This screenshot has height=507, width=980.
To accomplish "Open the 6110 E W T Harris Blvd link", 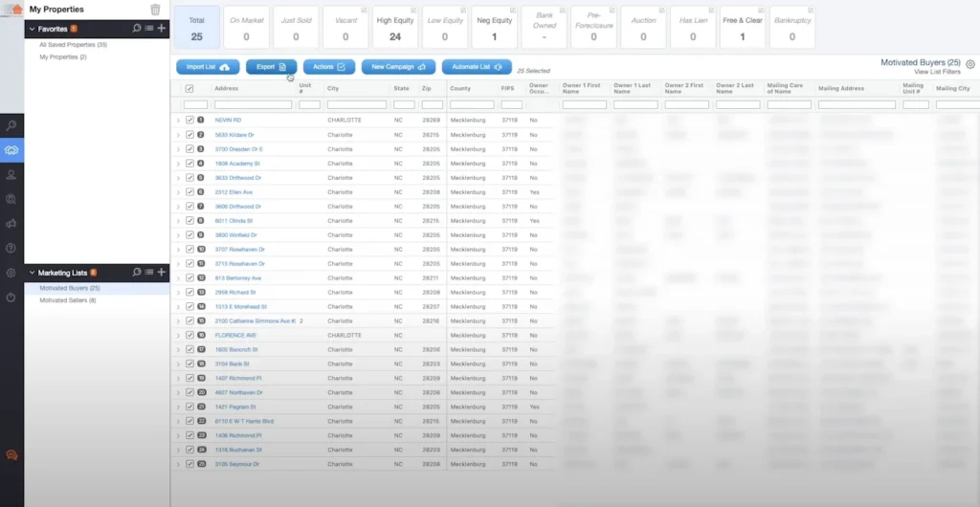I will point(244,422).
